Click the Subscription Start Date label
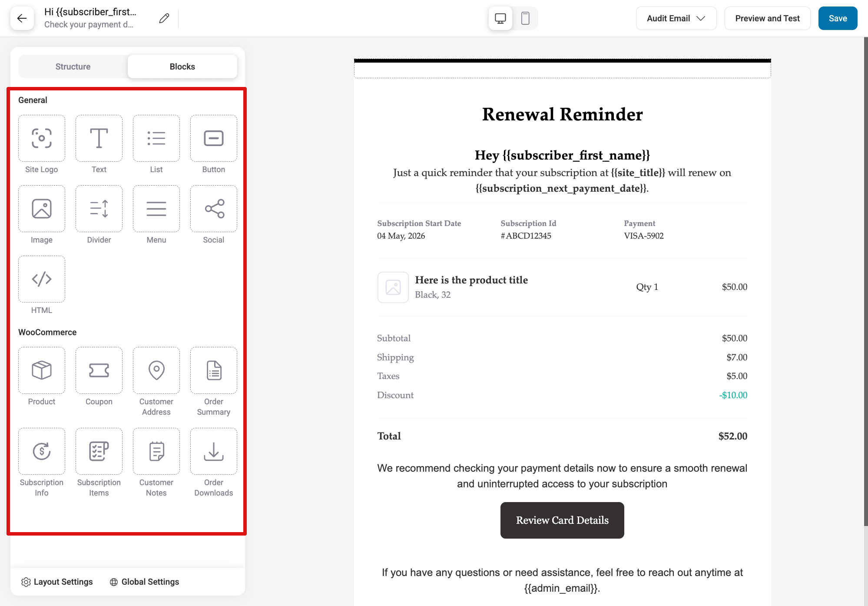The image size is (868, 606). [419, 223]
